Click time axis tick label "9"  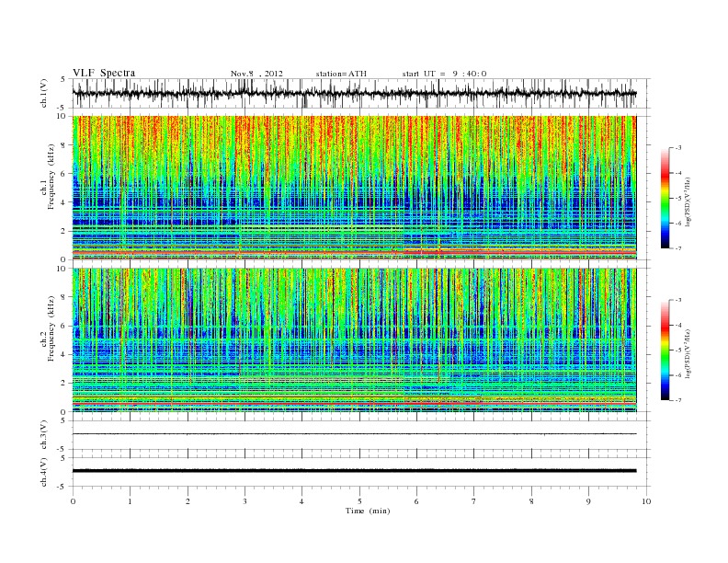tap(588, 501)
